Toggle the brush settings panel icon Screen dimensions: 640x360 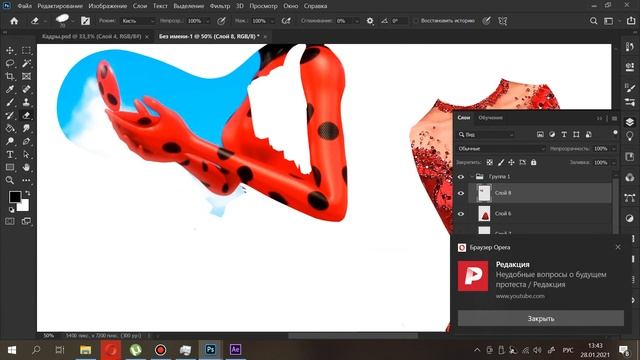click(85, 21)
